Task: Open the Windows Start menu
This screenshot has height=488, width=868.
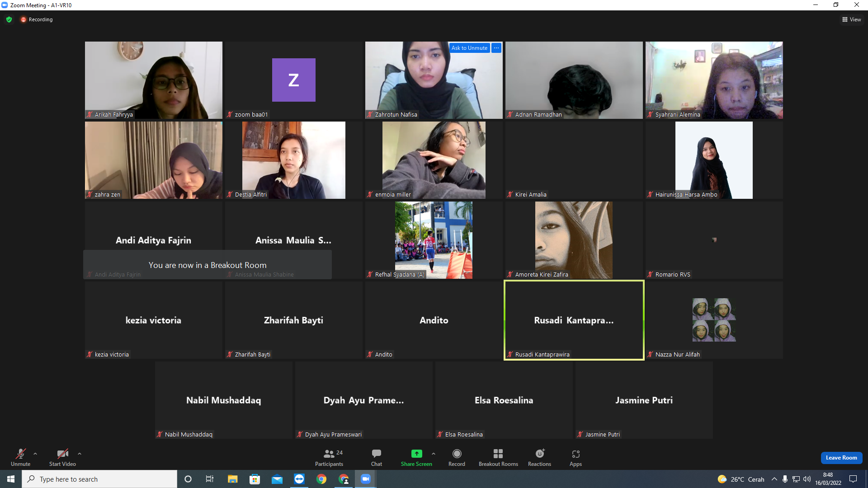Action: tap(11, 479)
